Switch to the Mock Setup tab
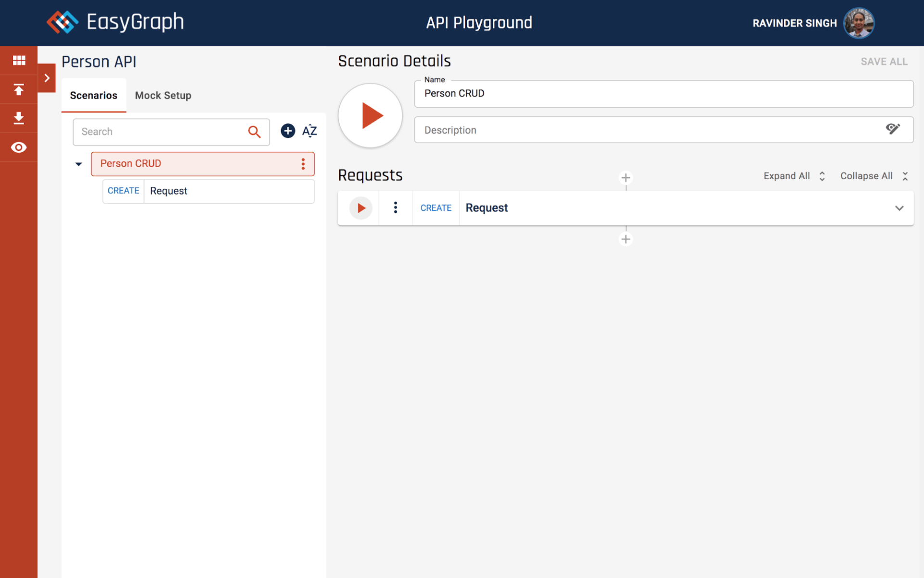The height and width of the screenshot is (578, 924). (163, 95)
